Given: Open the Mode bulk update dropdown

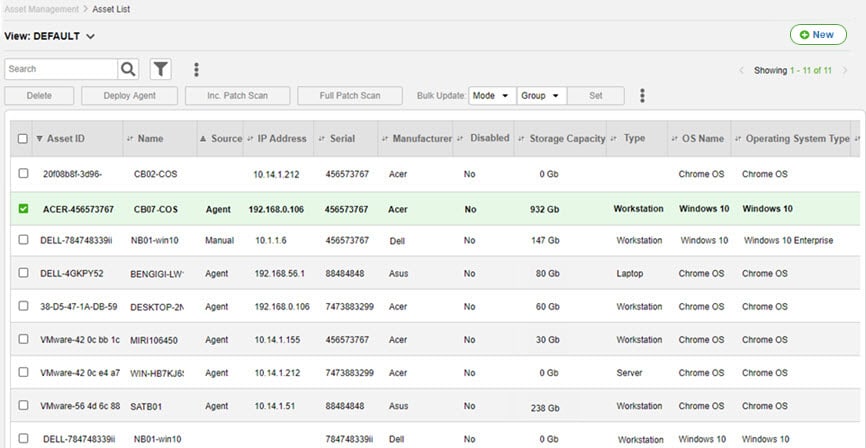Looking at the screenshot, I should click(x=491, y=96).
